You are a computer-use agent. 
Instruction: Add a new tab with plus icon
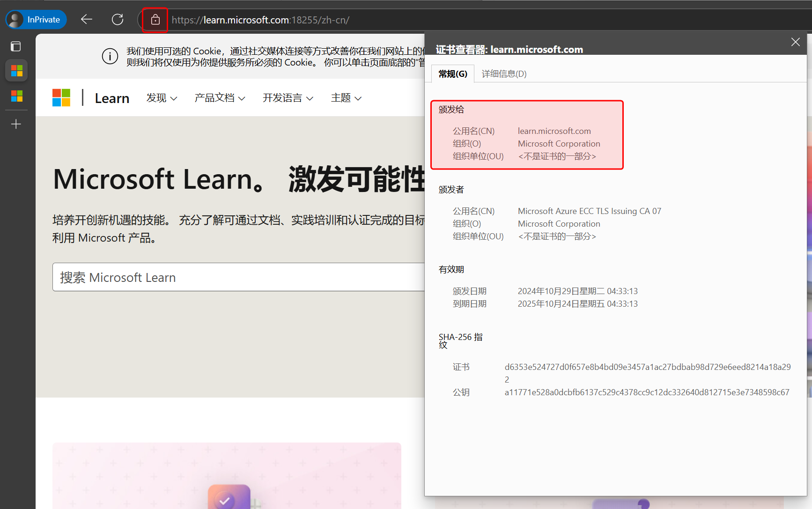[16, 124]
